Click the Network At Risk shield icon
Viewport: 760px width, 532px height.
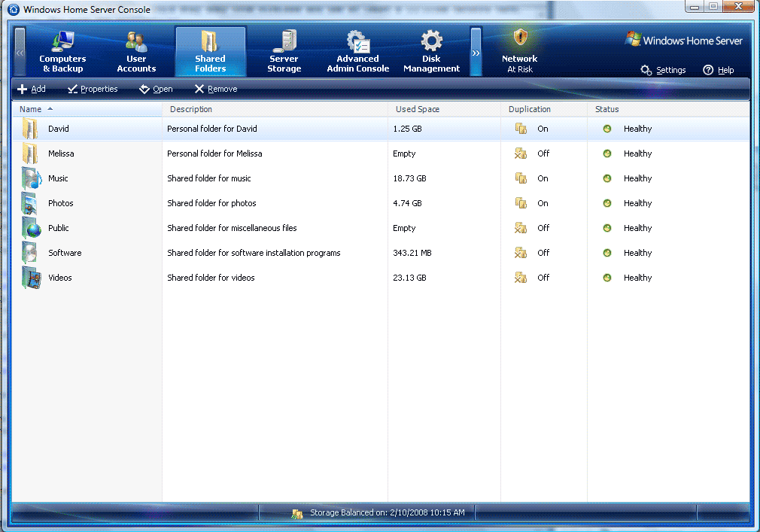click(x=520, y=37)
